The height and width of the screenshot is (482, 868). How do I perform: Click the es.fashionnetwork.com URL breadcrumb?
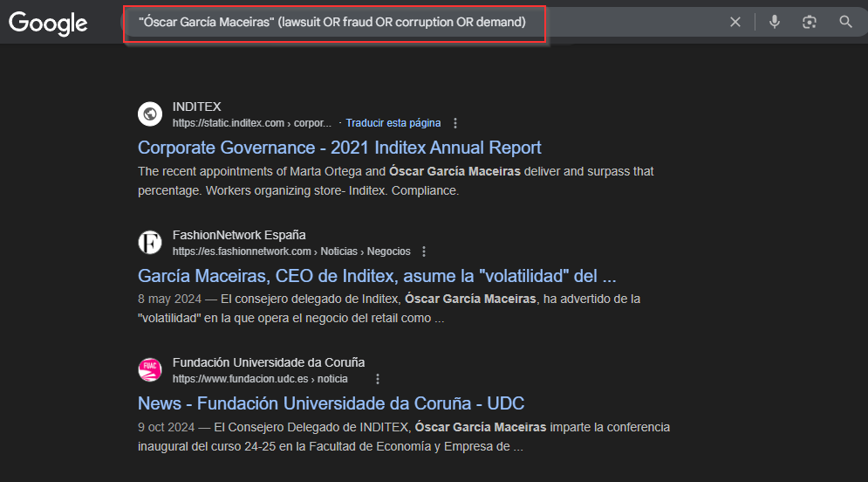pos(291,251)
